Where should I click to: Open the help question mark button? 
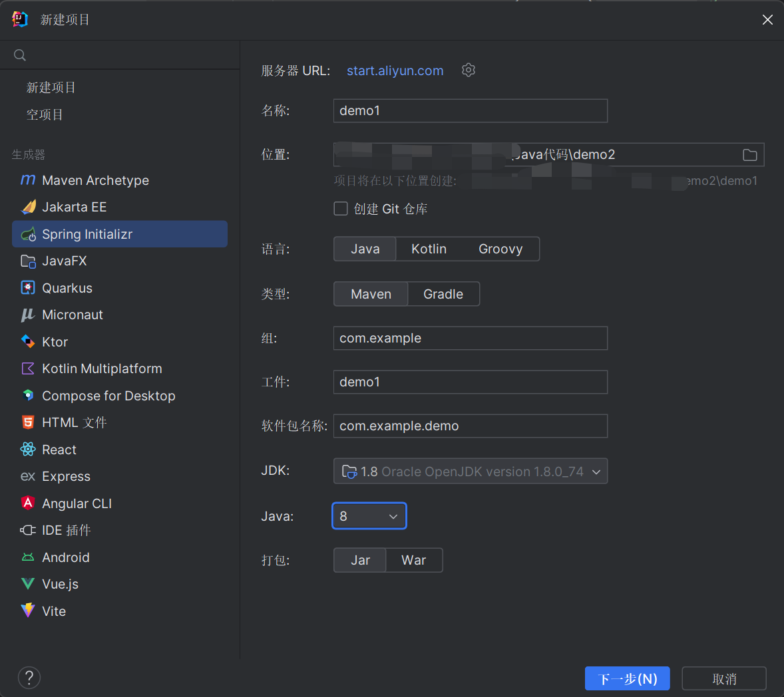coord(29,678)
